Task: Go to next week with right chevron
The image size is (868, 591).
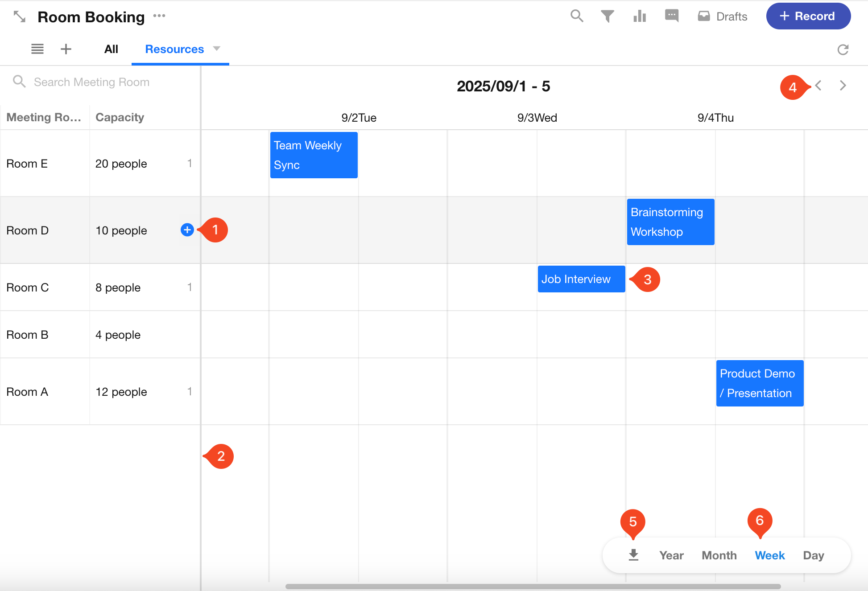Action: coord(843,86)
